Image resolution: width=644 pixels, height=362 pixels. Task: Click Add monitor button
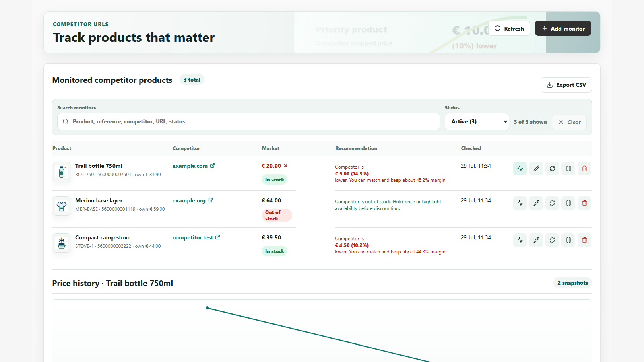(x=563, y=28)
